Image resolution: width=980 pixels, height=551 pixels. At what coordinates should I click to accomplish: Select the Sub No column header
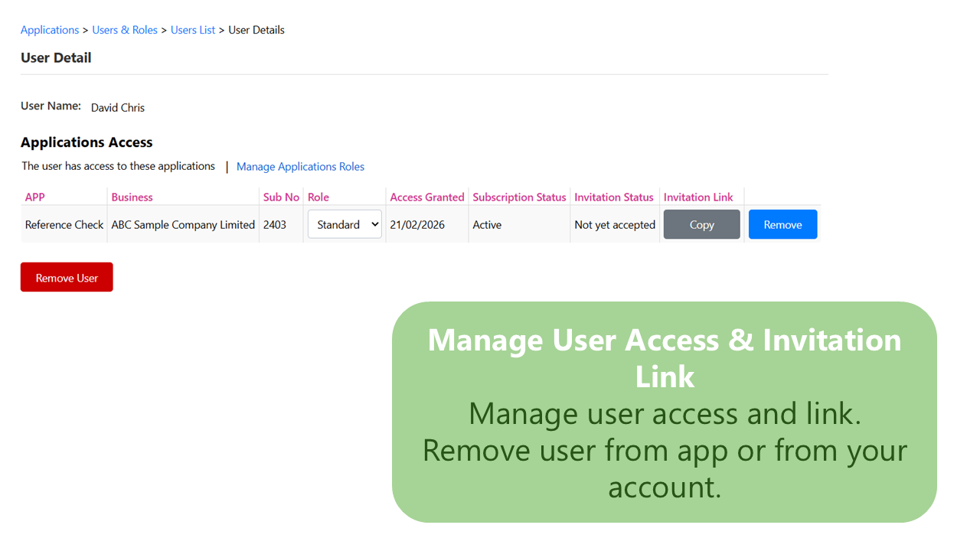click(x=281, y=197)
